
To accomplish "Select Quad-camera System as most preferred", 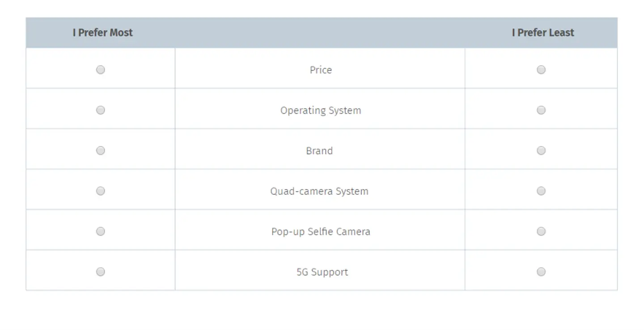I will (x=101, y=191).
